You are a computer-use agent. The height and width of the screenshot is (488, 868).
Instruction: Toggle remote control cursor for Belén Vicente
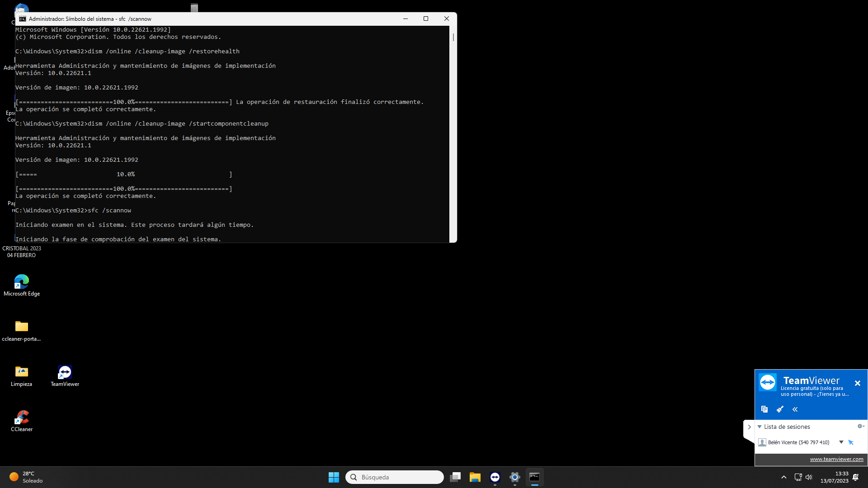pos(851,442)
